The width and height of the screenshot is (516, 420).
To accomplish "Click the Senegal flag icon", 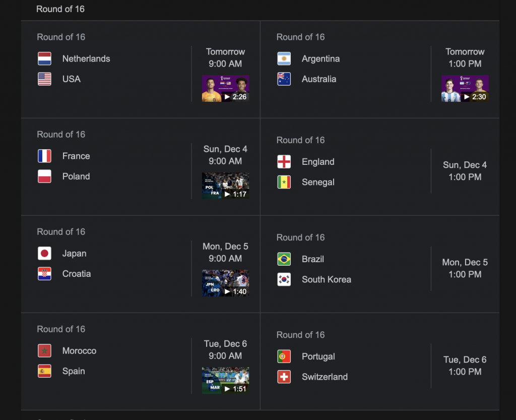I will (284, 182).
